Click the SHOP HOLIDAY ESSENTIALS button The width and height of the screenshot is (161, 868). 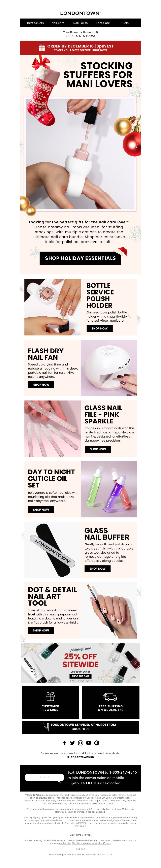click(80, 258)
